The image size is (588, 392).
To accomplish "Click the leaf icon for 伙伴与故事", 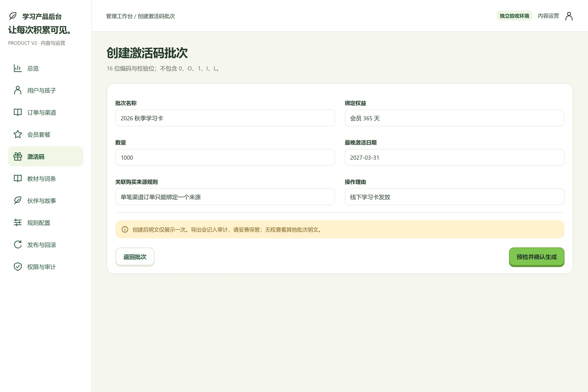I will [18, 200].
